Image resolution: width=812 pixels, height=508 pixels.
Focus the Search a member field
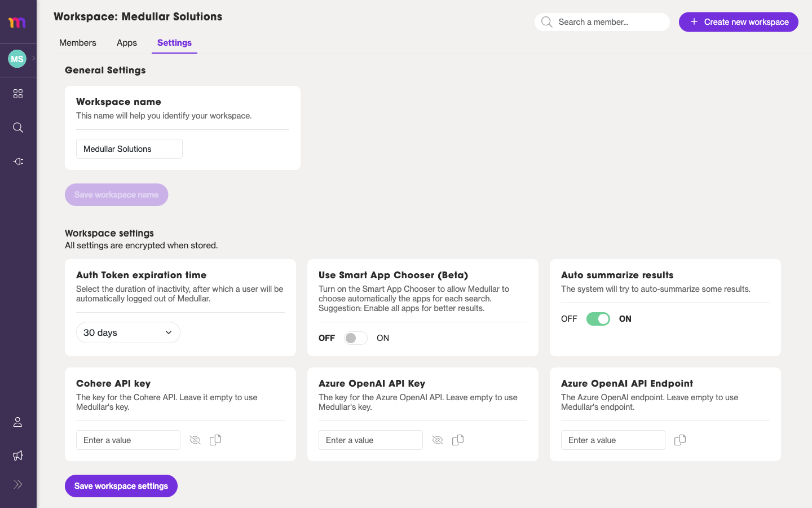click(602, 22)
